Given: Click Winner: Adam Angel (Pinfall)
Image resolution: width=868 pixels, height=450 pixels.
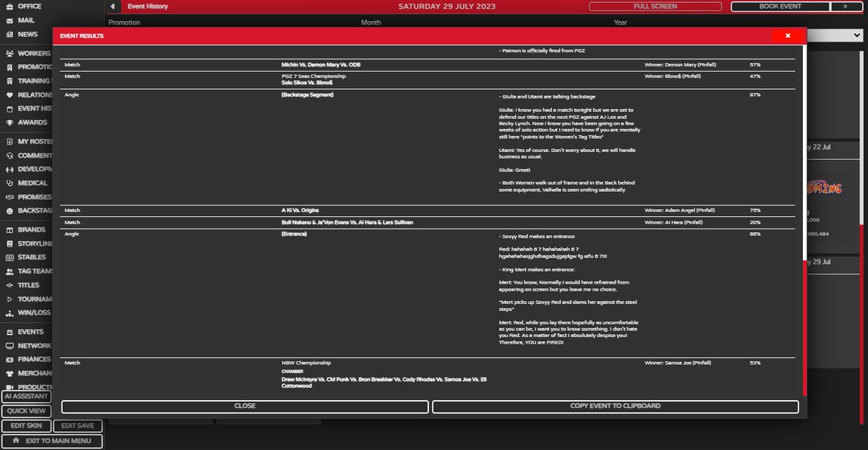Looking at the screenshot, I should [681, 210].
